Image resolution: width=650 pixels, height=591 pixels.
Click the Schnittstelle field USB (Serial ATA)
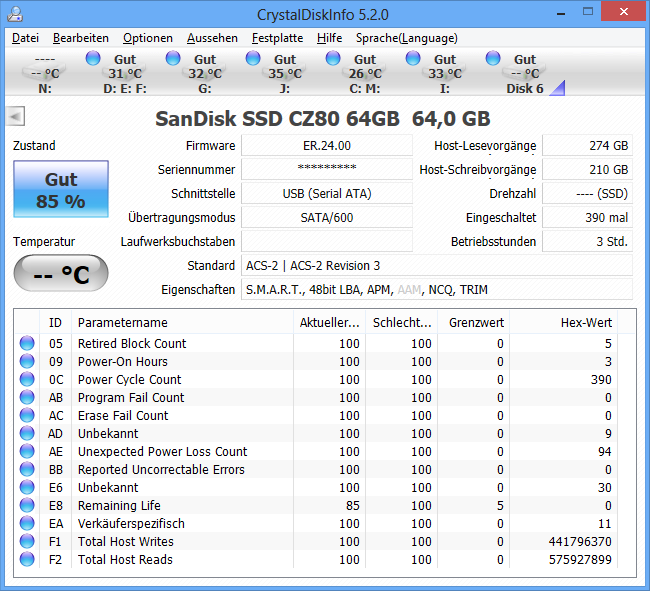pyautogui.click(x=327, y=194)
